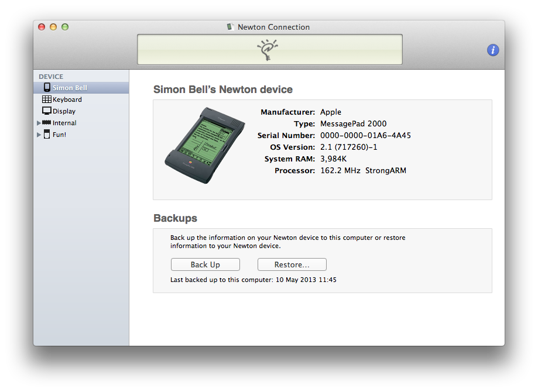Click the Fun! card icon in sidebar
The image size is (538, 392).
point(47,135)
